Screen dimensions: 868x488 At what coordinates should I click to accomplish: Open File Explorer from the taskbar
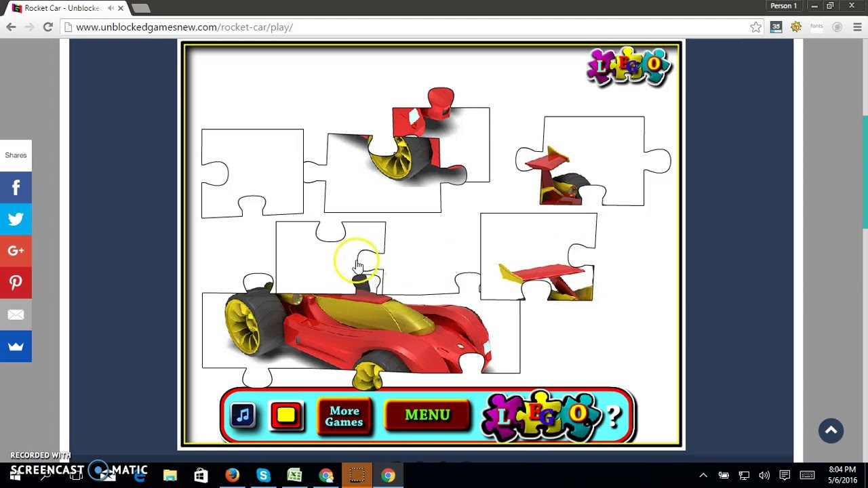click(170, 476)
